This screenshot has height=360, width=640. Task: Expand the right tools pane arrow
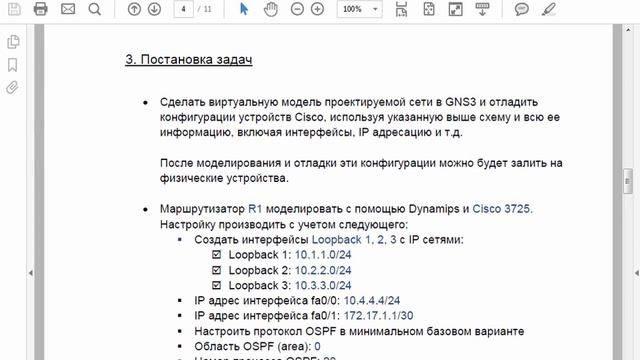click(x=636, y=273)
